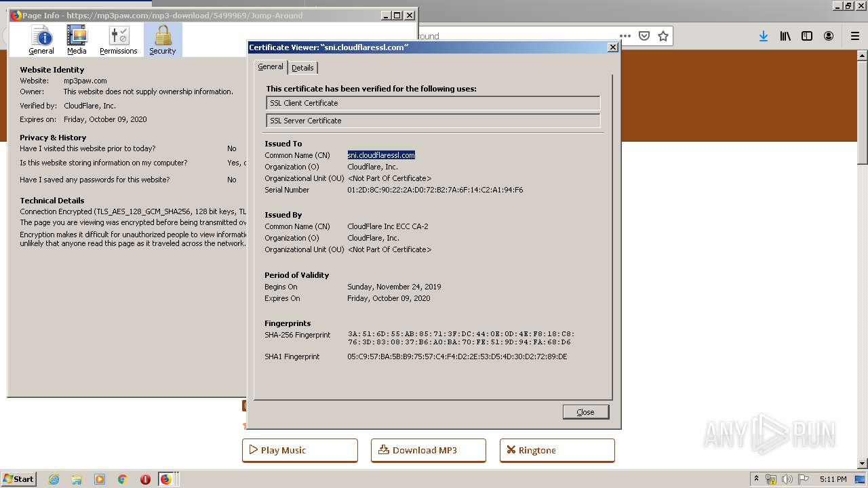Click the SSL Server Certificate field
The image size is (868, 488).
click(x=433, y=121)
